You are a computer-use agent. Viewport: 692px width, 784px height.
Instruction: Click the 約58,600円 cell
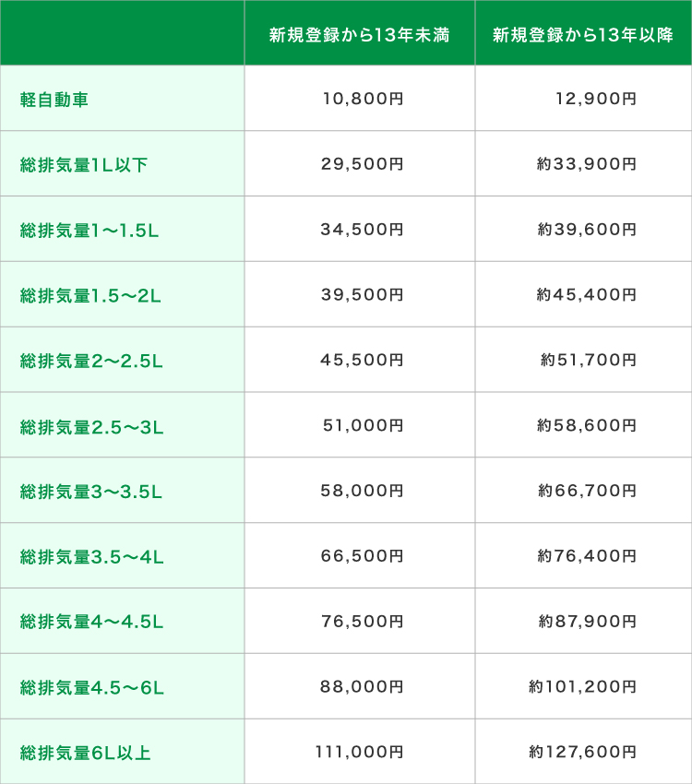pyautogui.click(x=587, y=425)
